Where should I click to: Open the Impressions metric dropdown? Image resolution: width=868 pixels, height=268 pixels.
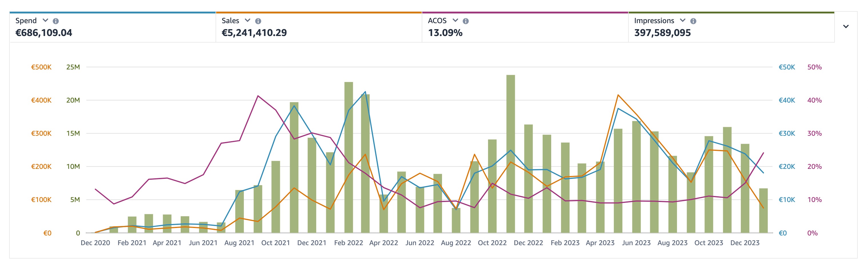coord(683,21)
